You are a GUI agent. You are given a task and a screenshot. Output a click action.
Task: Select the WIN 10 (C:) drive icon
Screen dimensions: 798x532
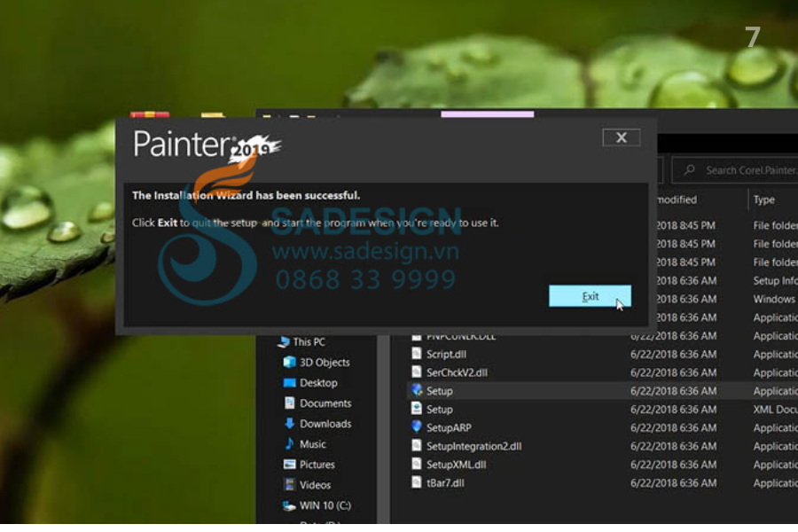pyautogui.click(x=289, y=505)
